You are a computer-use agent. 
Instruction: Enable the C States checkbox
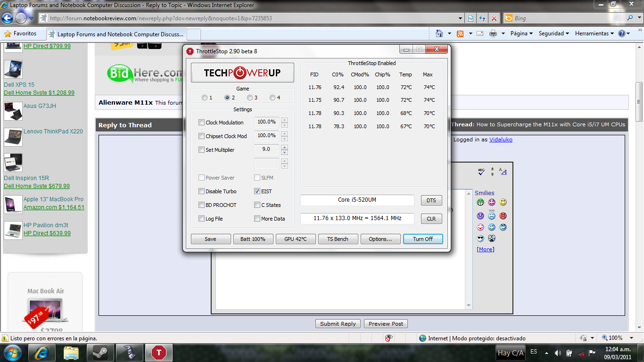coord(257,205)
